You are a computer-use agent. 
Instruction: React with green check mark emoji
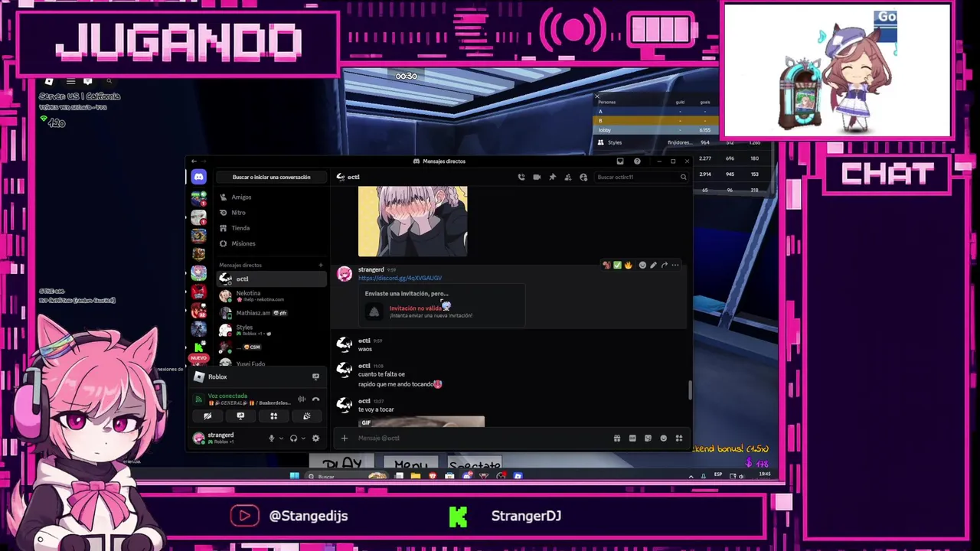click(617, 265)
